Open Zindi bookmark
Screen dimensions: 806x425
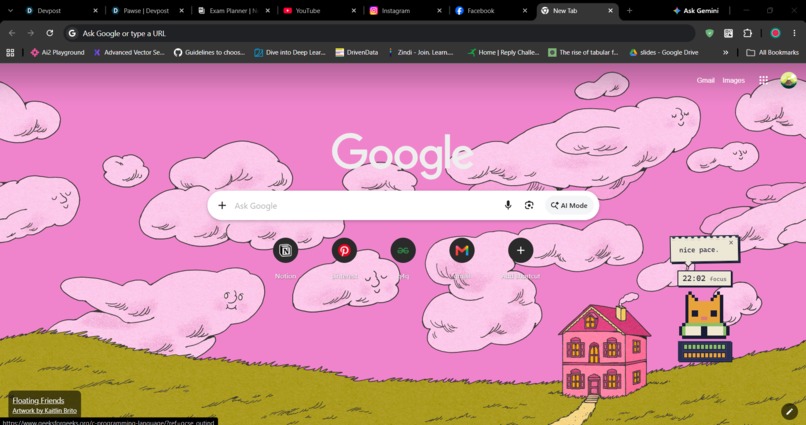[421, 52]
